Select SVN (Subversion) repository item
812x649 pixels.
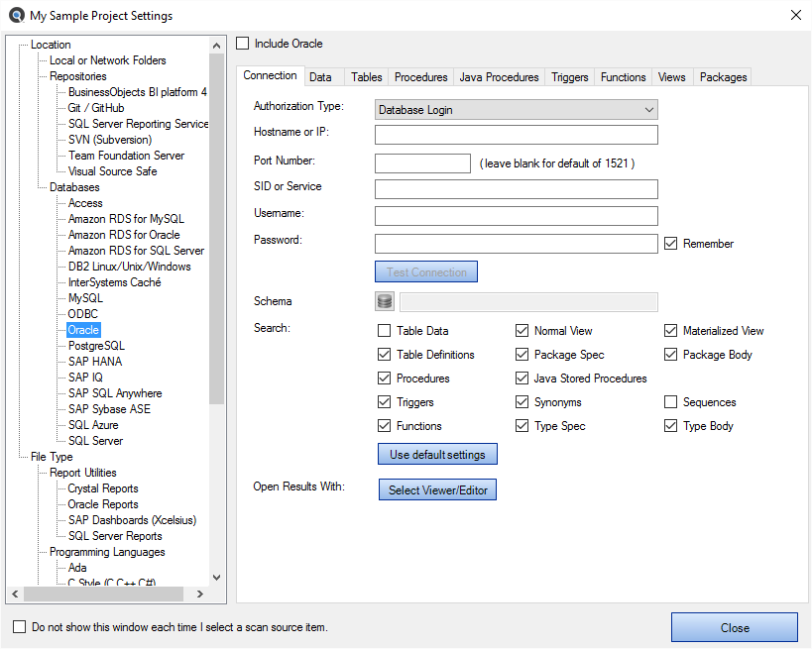pos(110,140)
